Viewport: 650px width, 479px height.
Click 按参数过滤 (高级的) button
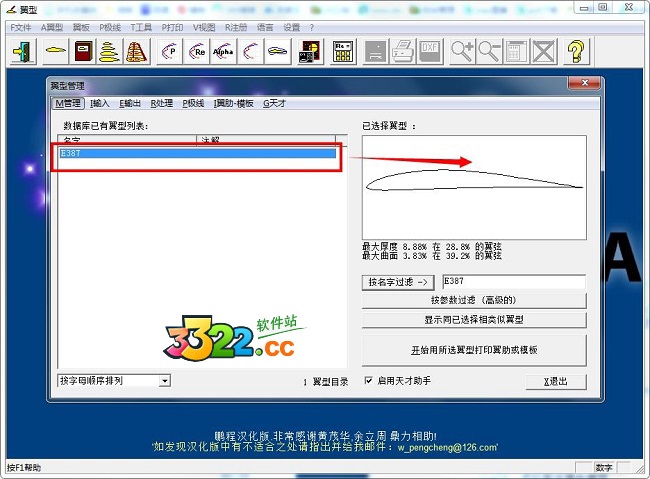474,300
